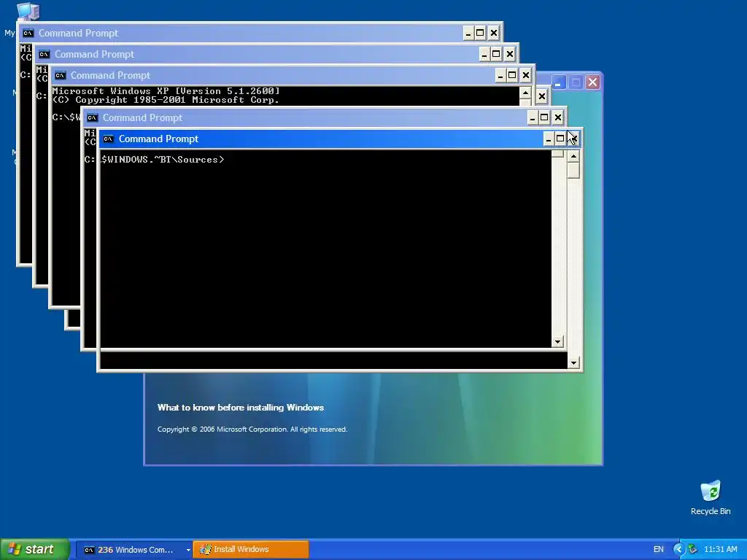Click the network tray icon beside the clock
The width and height of the screenshot is (747, 560).
tap(692, 549)
